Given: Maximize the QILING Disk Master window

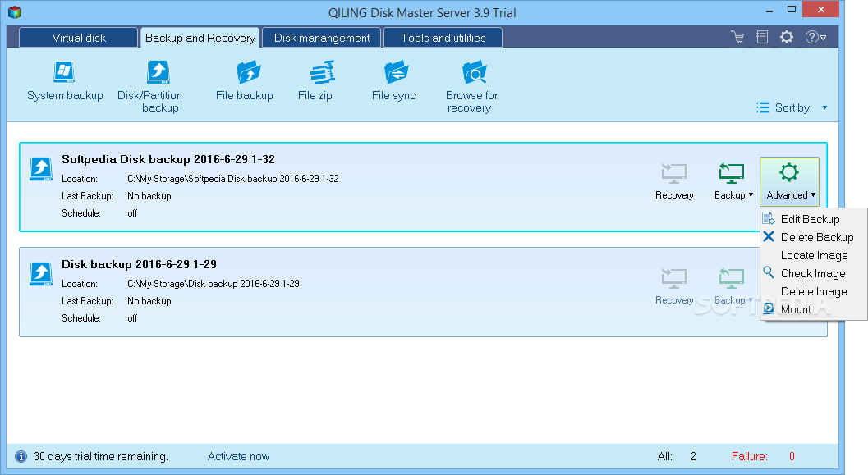Looking at the screenshot, I should (792, 10).
